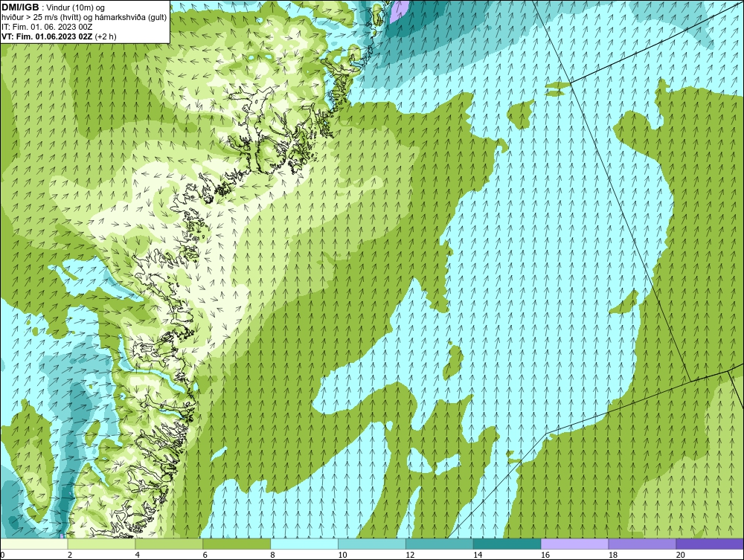Image resolution: width=744 pixels, height=560 pixels.
Task: Click the legend scale label "20"
Action: coord(681,555)
